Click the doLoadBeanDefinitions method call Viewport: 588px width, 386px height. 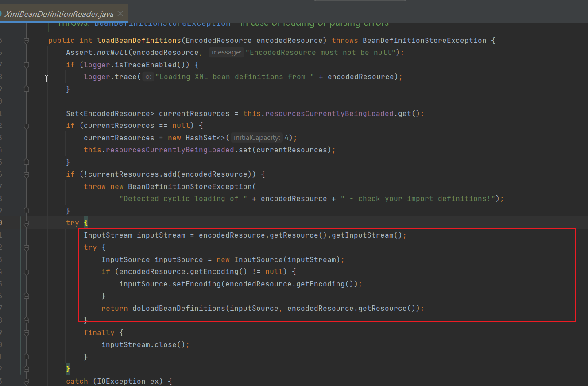pyautogui.click(x=179, y=309)
